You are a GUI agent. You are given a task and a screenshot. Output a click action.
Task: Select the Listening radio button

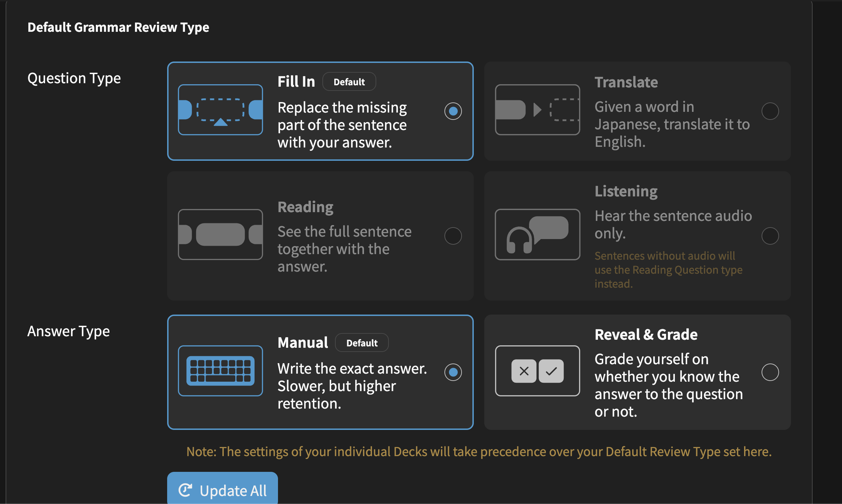click(x=770, y=236)
